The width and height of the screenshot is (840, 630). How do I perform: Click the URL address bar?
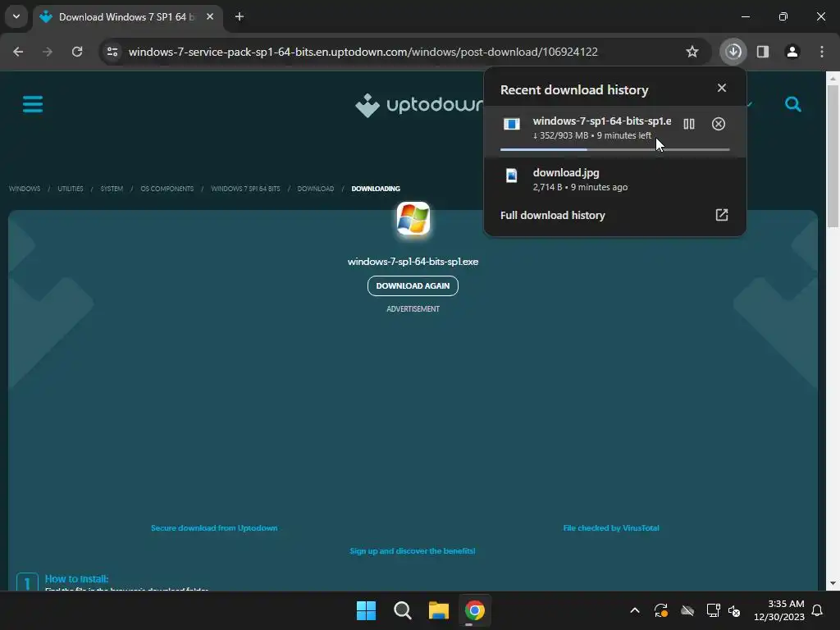tap(363, 52)
